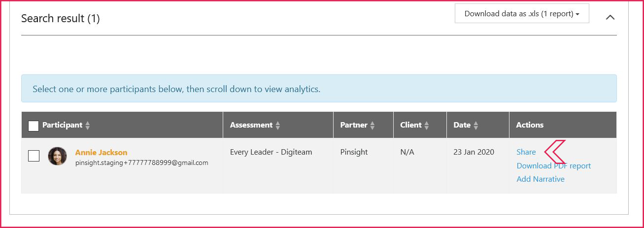644x228 pixels.
Task: Open Annie Jackson's participant name link
Action: coord(101,152)
